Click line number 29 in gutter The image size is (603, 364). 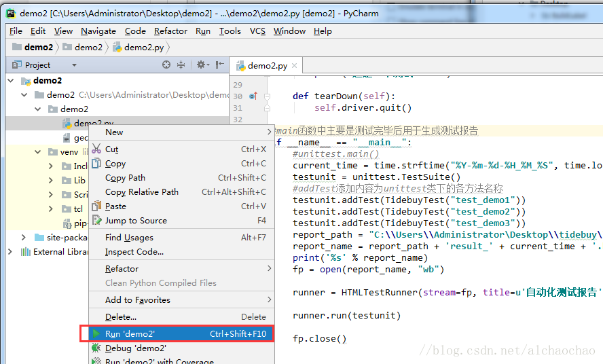[x=238, y=85]
